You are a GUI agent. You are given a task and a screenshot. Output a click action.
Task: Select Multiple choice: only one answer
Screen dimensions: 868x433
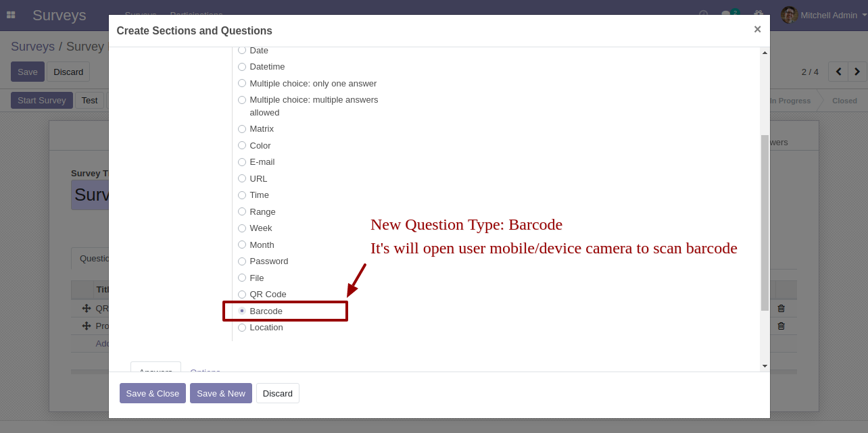[242, 84]
